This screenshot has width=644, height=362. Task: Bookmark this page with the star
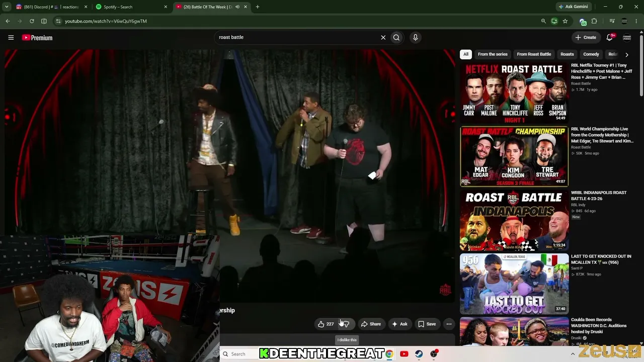(x=565, y=21)
